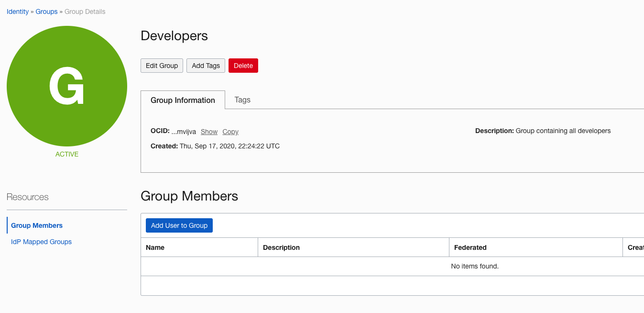This screenshot has height=313, width=644.
Task: Show the full OCID value
Action: coord(209,132)
